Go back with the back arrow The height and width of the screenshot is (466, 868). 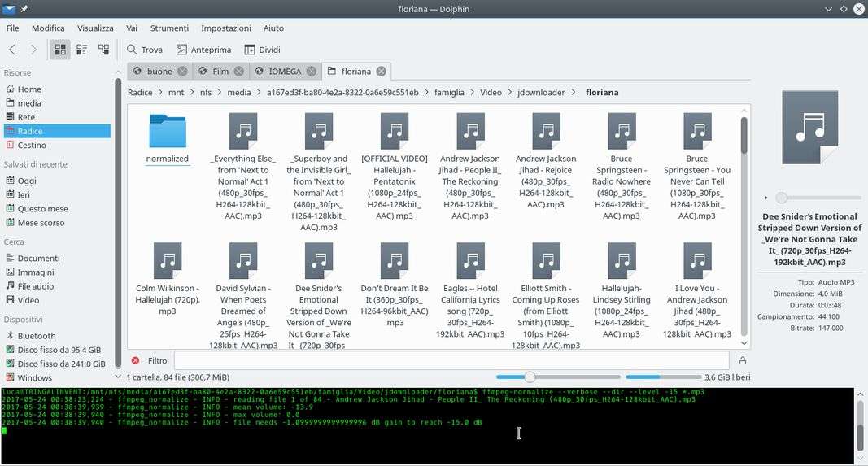12,50
